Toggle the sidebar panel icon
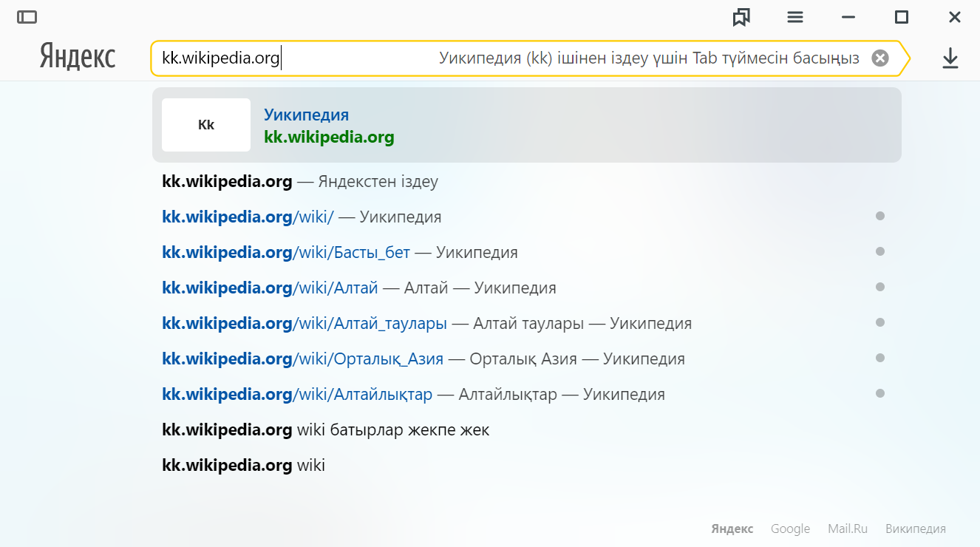Screen dimensions: 980x547 pyautogui.click(x=27, y=17)
